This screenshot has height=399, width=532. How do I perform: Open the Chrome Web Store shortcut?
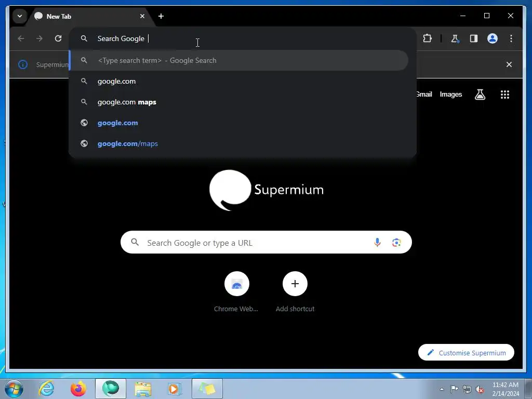click(236, 291)
